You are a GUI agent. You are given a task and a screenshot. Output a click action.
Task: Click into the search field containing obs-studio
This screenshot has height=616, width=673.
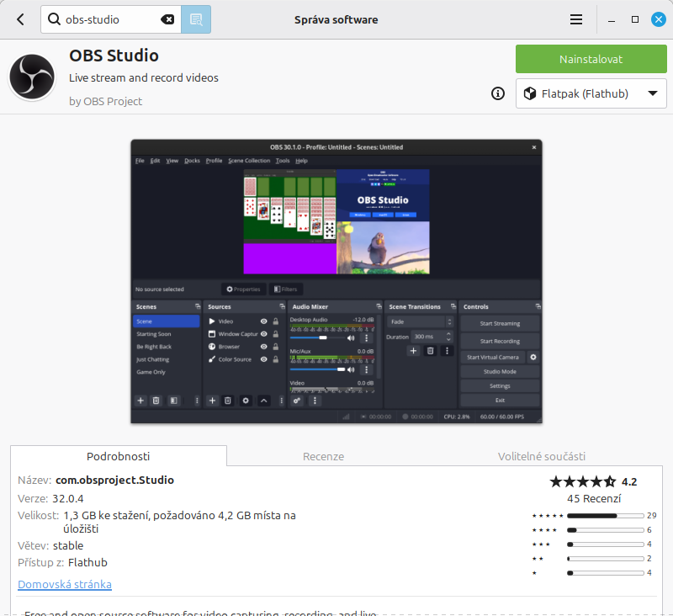[x=109, y=19]
